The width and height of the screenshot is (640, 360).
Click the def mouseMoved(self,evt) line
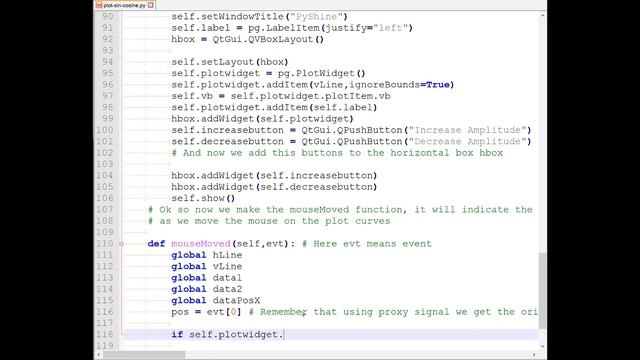(221, 244)
